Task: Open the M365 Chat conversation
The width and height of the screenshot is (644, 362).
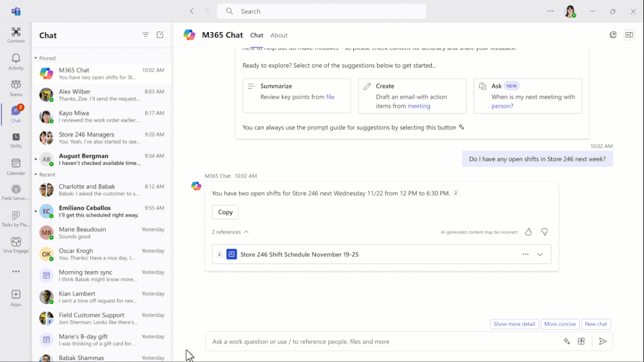Action: tap(102, 73)
